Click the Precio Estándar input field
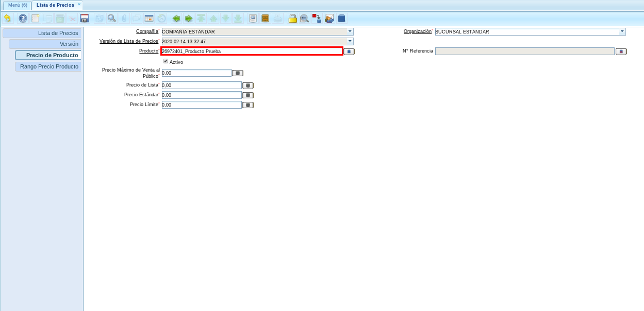This screenshot has height=311, width=644. pyautogui.click(x=201, y=95)
